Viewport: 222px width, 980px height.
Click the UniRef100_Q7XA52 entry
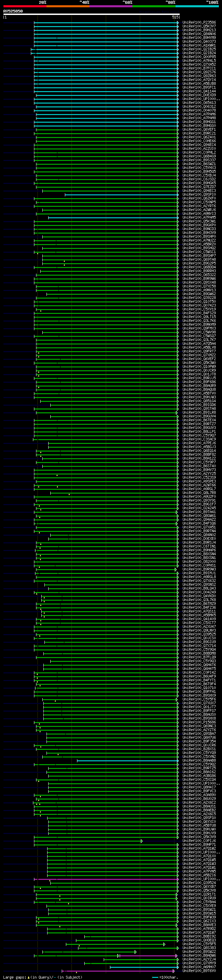tap(199, 64)
